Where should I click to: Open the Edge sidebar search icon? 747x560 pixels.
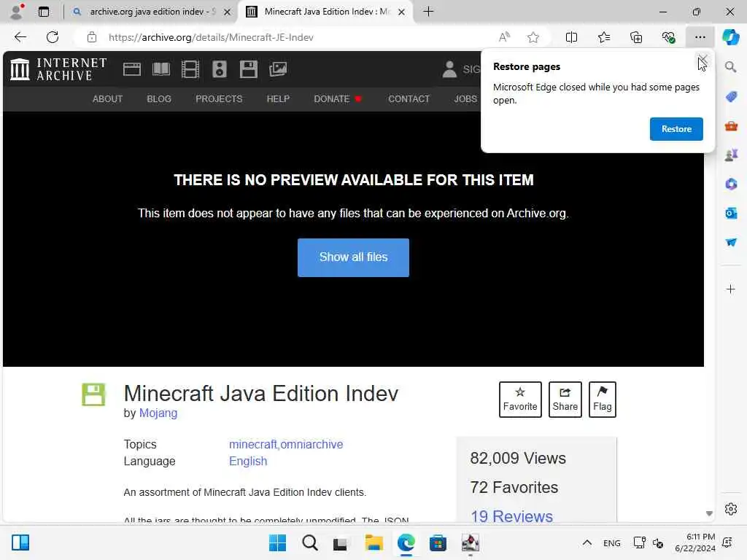[x=731, y=66]
